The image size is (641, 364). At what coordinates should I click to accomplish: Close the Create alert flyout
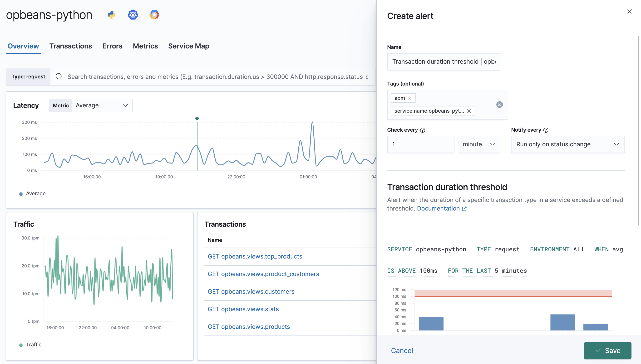(x=630, y=11)
